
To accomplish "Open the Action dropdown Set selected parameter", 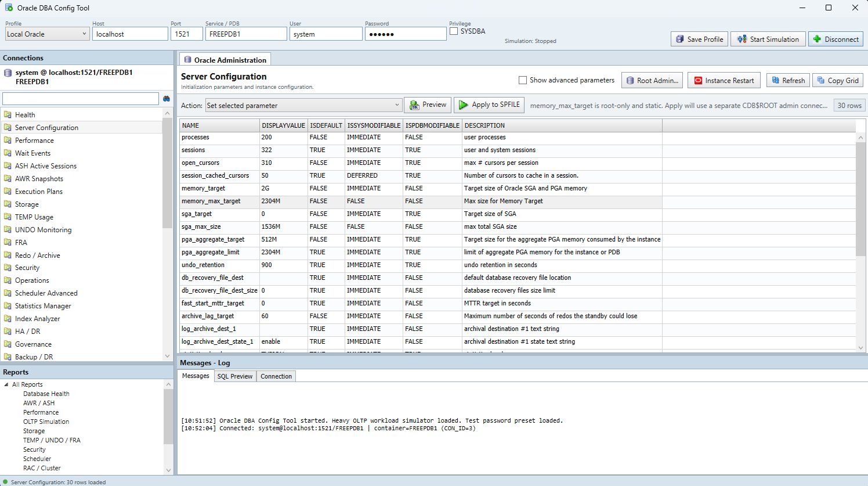I will pos(303,105).
